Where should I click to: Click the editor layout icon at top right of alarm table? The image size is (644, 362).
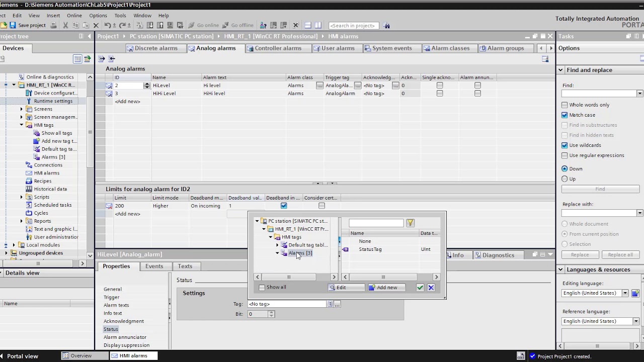(x=545, y=59)
